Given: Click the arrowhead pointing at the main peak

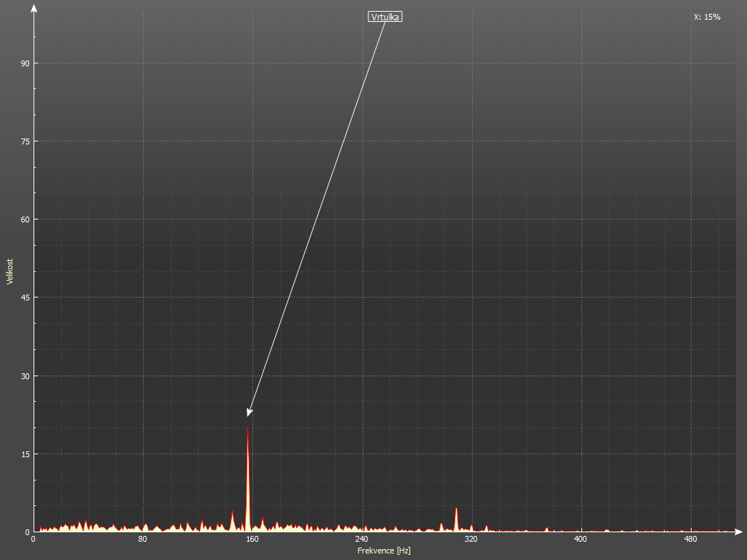Looking at the screenshot, I should (x=249, y=412).
